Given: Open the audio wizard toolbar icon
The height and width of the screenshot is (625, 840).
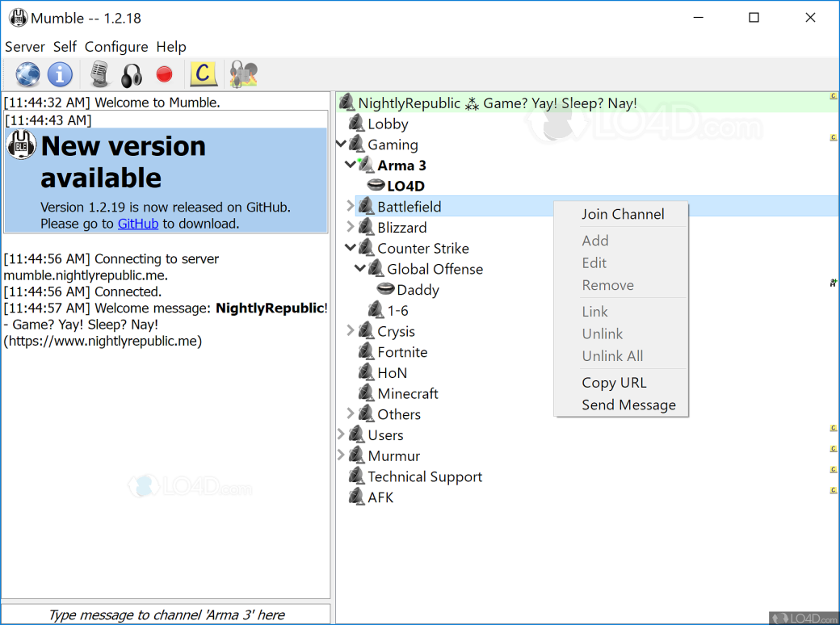Looking at the screenshot, I should coord(244,74).
